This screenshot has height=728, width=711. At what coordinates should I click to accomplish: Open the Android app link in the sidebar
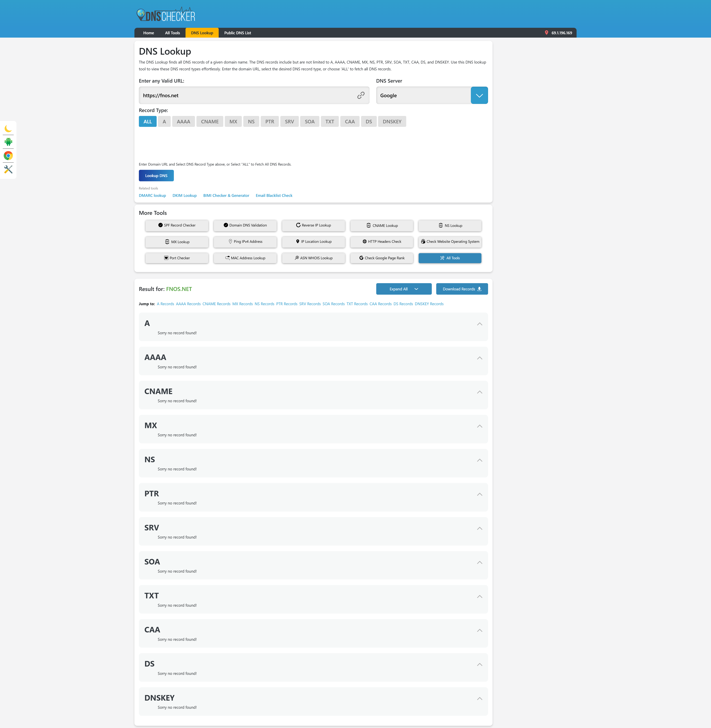[x=8, y=142]
